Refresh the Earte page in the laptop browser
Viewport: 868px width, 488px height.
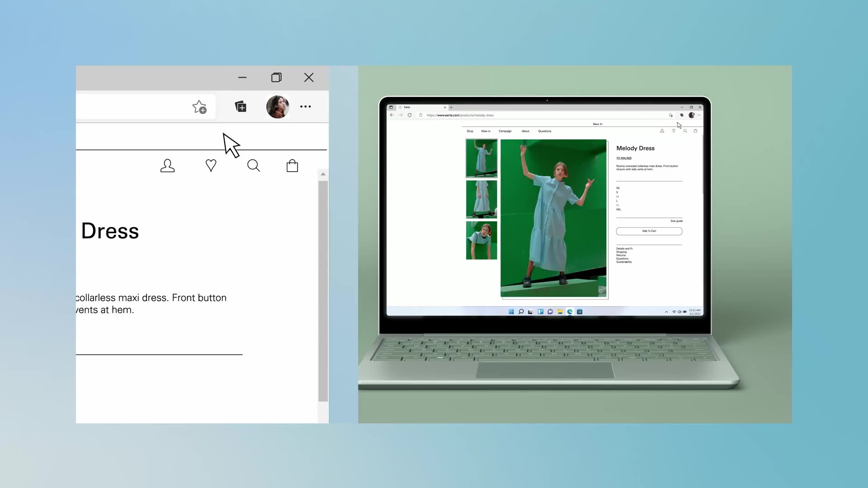[x=410, y=115]
